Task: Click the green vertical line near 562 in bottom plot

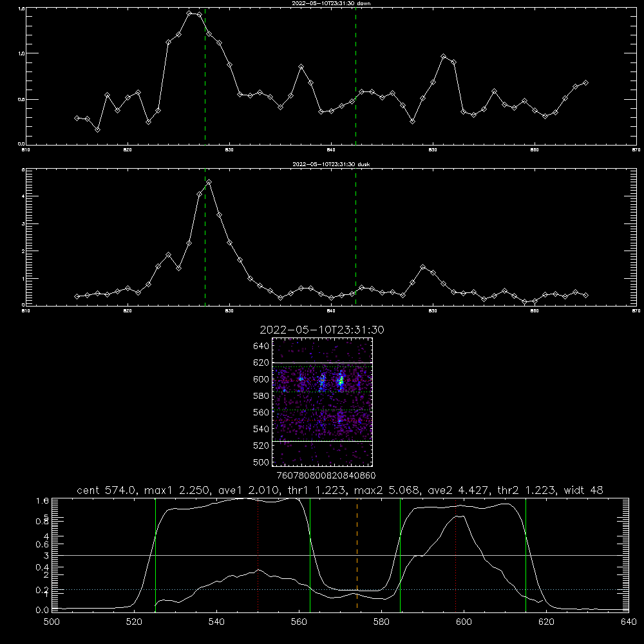Action: [x=310, y=554]
